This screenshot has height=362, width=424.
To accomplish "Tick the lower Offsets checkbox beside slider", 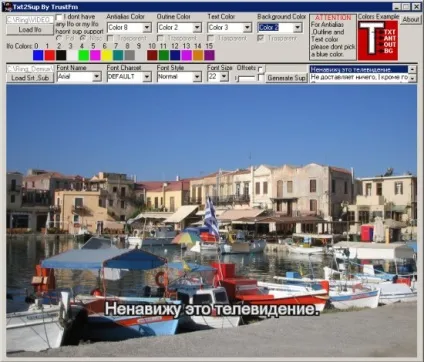I will (261, 78).
